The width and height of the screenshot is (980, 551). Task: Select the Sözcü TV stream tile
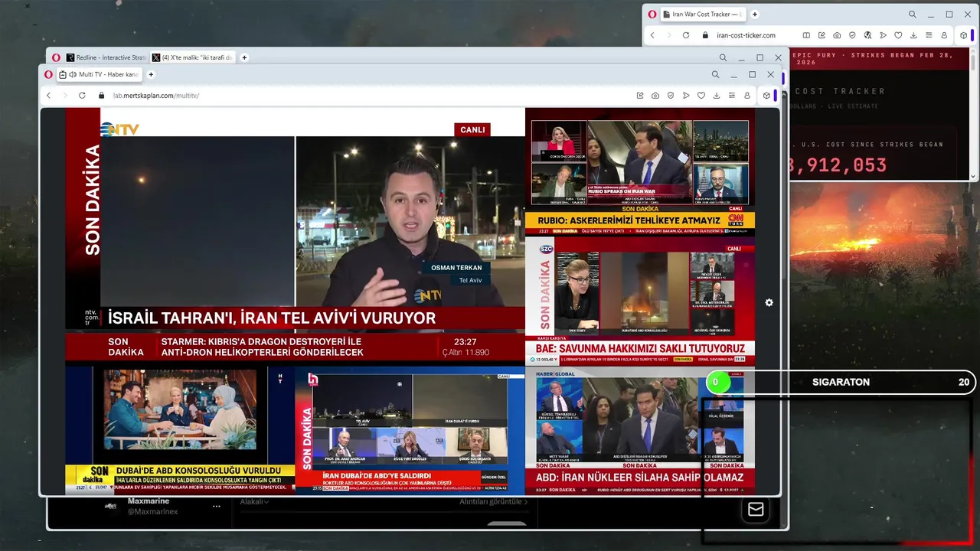pyautogui.click(x=640, y=301)
